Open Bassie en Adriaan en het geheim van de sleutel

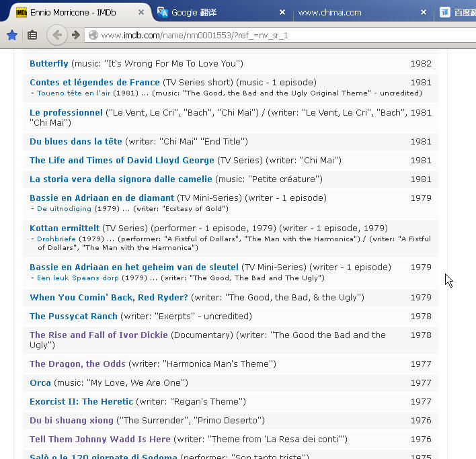tap(134, 267)
